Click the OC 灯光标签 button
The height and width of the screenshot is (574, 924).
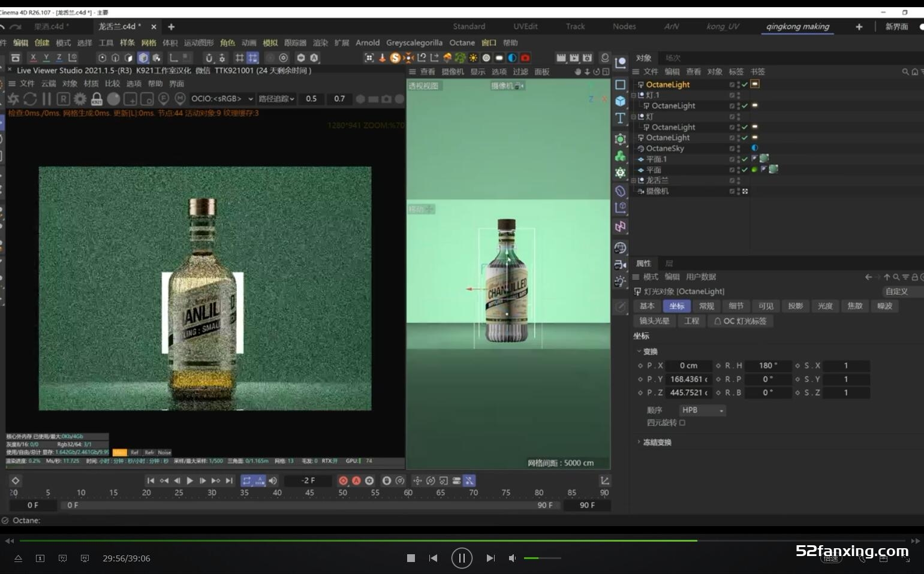(741, 321)
